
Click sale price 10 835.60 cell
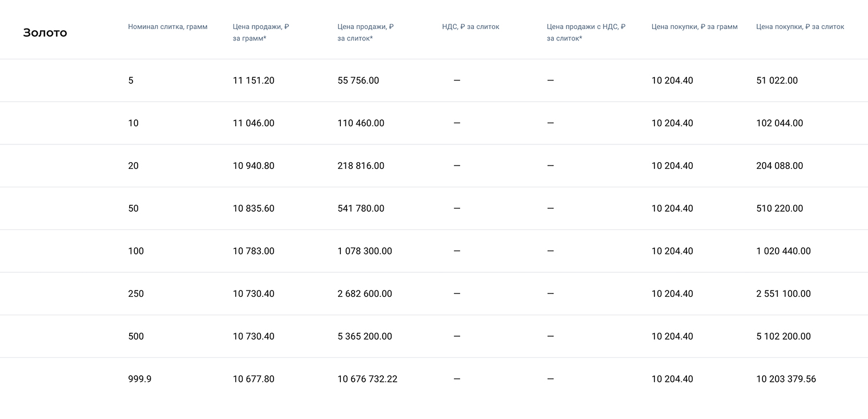coord(254,208)
